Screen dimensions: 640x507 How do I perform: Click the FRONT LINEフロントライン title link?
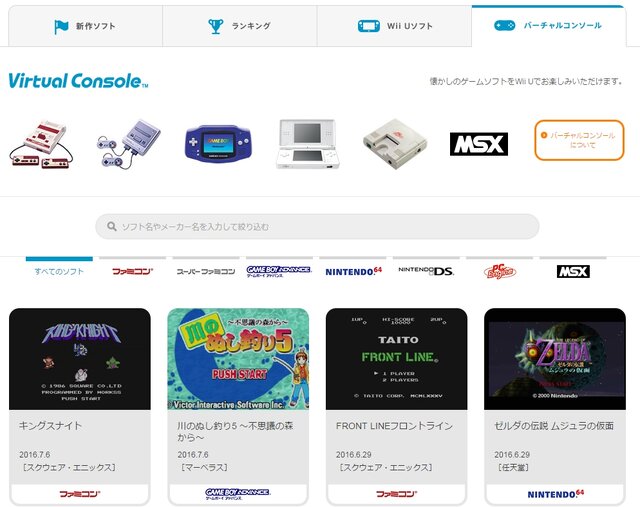click(394, 426)
